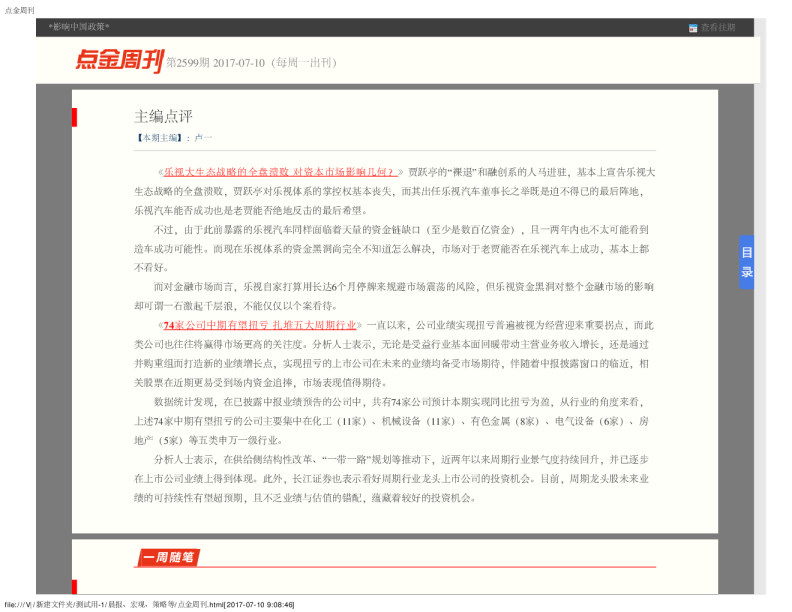Open the 74家公司中期有望扭亏 article link

[260, 325]
